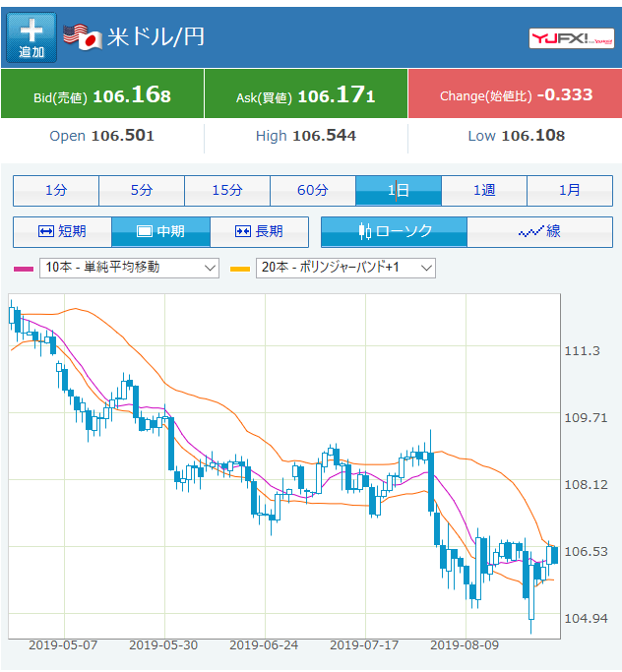
Task: Click the red Change(始値比) -0.333 panel
Action: (515, 94)
